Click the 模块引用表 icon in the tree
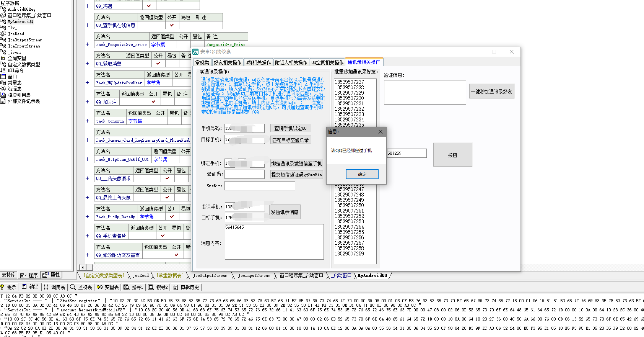The height and width of the screenshot is (337, 644). (3, 95)
